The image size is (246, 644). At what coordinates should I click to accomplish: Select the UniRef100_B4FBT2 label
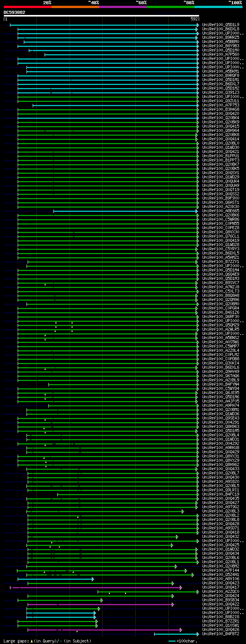tap(221, 634)
